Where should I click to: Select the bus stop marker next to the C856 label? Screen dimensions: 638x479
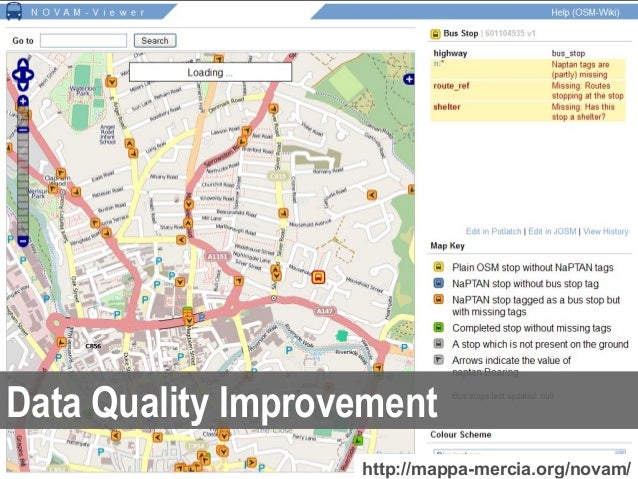pos(61,342)
